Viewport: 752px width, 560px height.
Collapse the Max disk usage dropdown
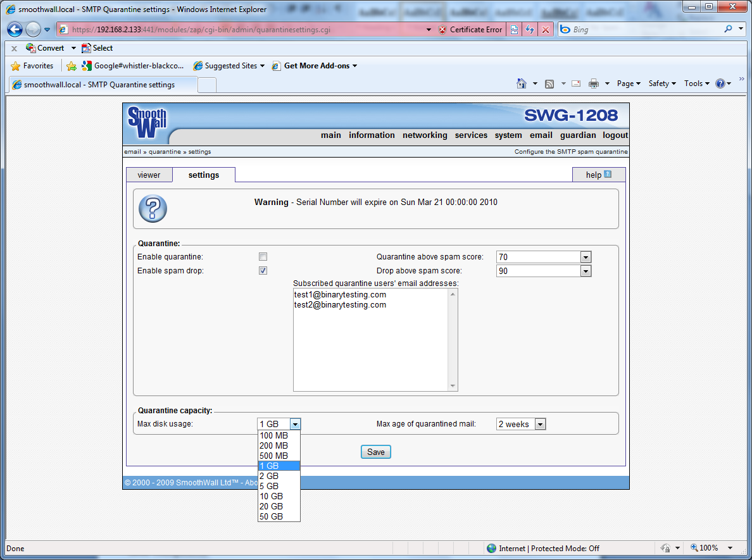pos(296,425)
